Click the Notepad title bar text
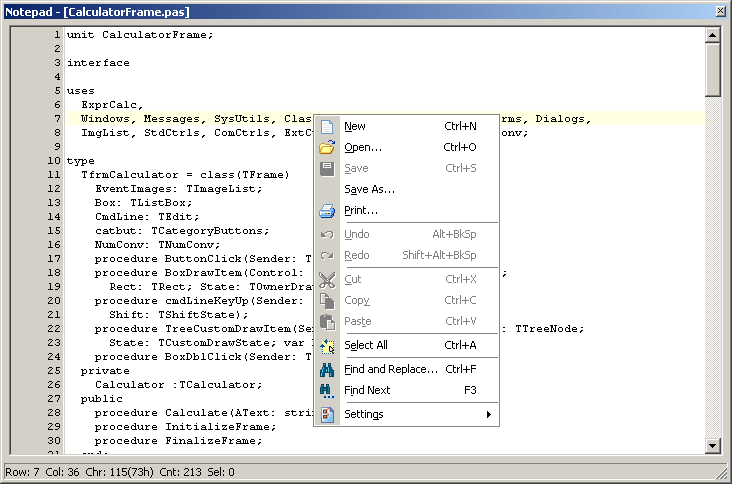732x484 pixels. [x=97, y=12]
